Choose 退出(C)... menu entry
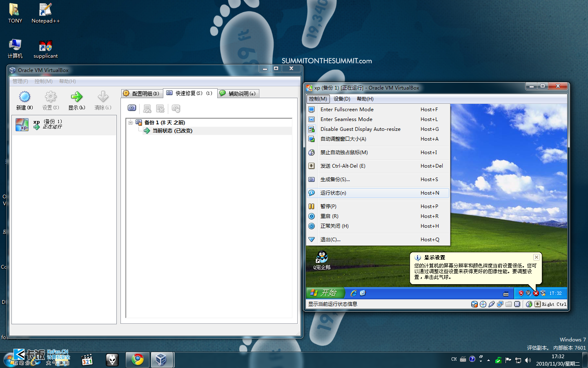Viewport: 588px width, 368px height. (x=378, y=239)
